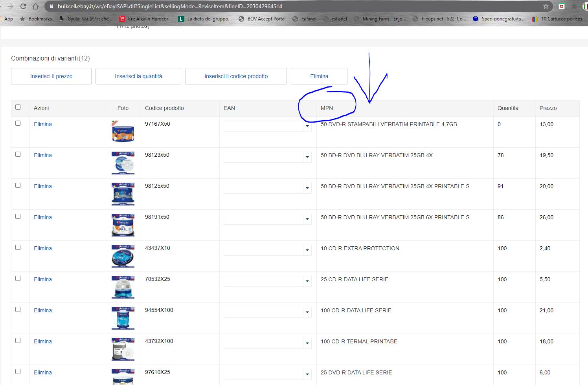Delete variant 97167X50 via Elimina link

coord(43,124)
